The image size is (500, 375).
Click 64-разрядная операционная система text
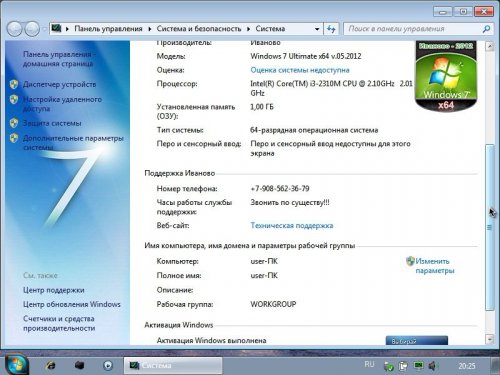click(x=314, y=130)
